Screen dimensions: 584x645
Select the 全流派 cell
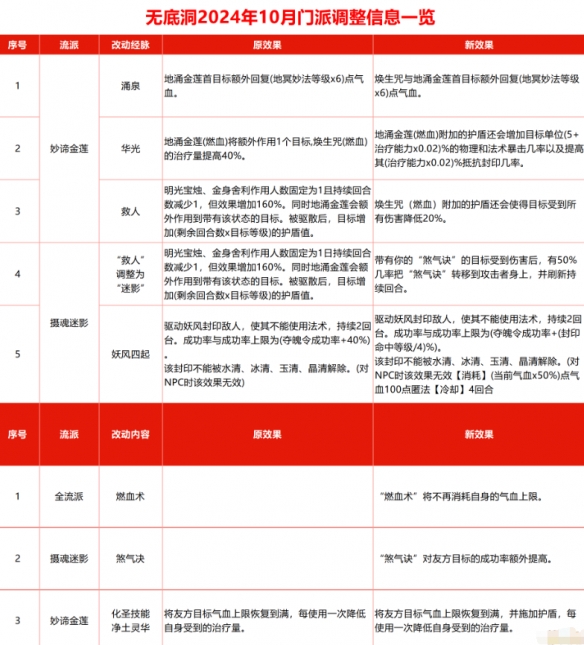click(x=69, y=497)
